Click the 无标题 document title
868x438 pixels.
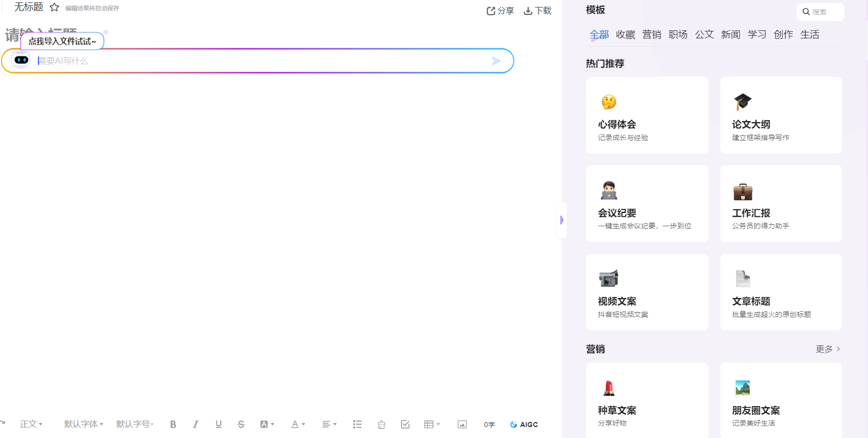click(x=28, y=7)
